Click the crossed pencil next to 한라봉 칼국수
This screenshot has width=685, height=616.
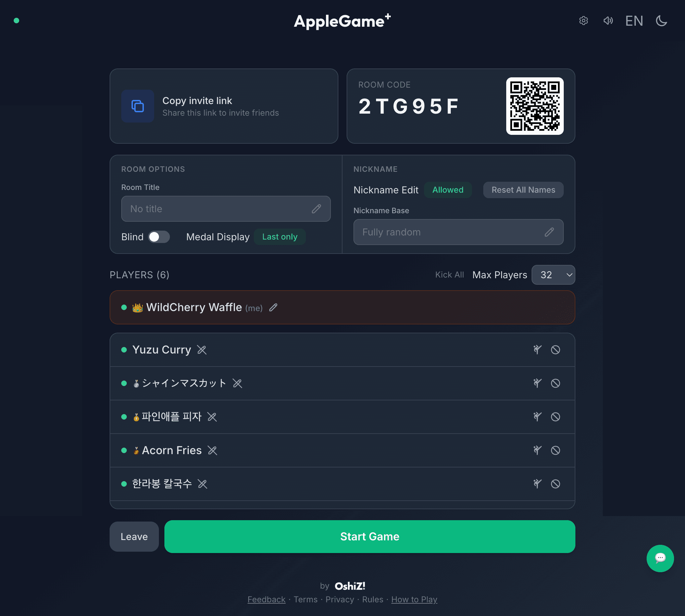click(x=202, y=484)
